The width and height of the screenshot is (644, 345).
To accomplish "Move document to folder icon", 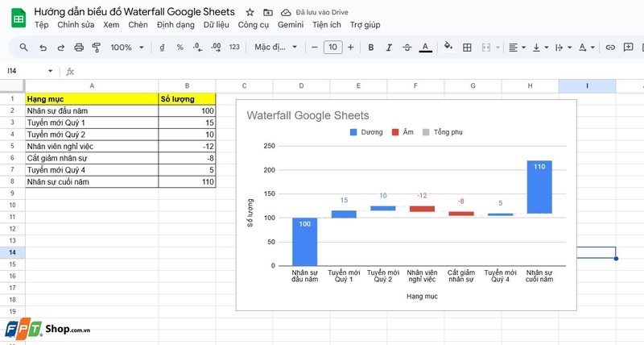I will [x=268, y=12].
